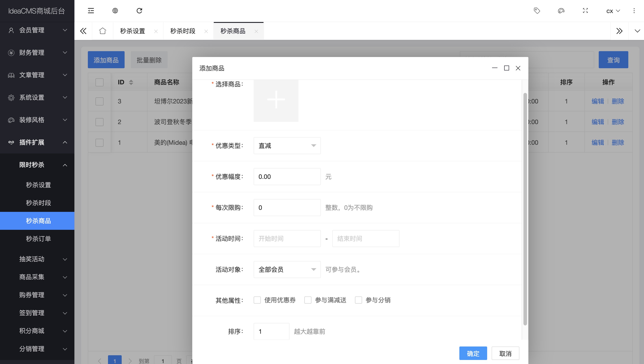Check the 参与满减送 option

point(308,300)
